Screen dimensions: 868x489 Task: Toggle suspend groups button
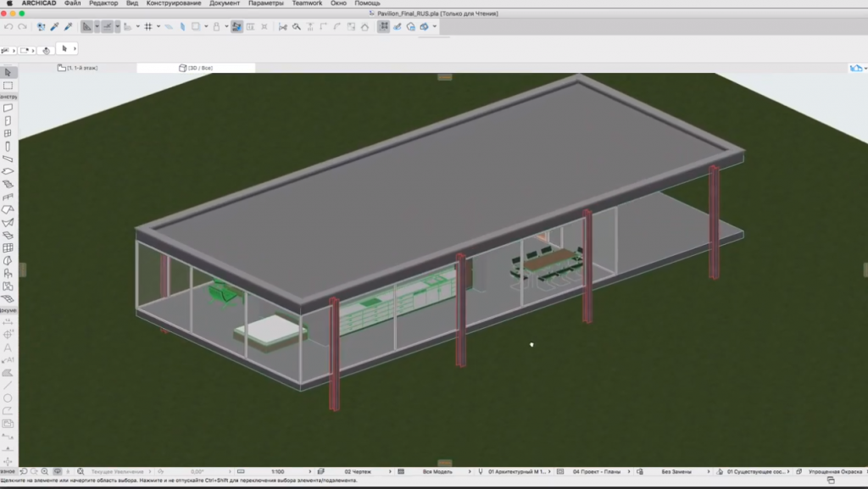(384, 26)
